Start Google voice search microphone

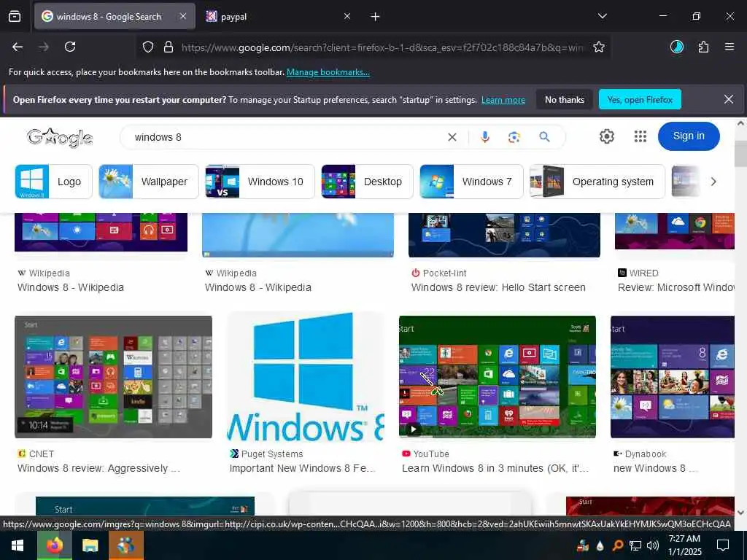[485, 137]
